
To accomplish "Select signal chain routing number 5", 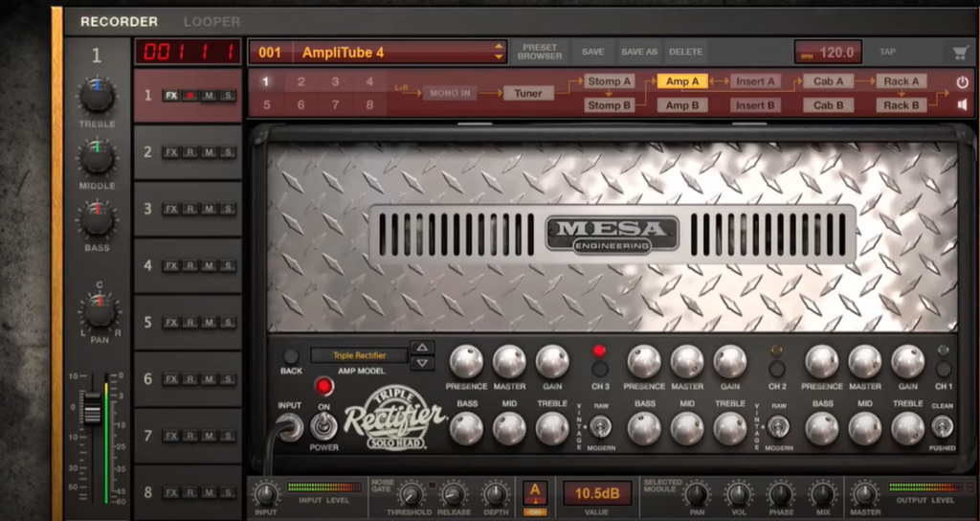I will pos(267,104).
